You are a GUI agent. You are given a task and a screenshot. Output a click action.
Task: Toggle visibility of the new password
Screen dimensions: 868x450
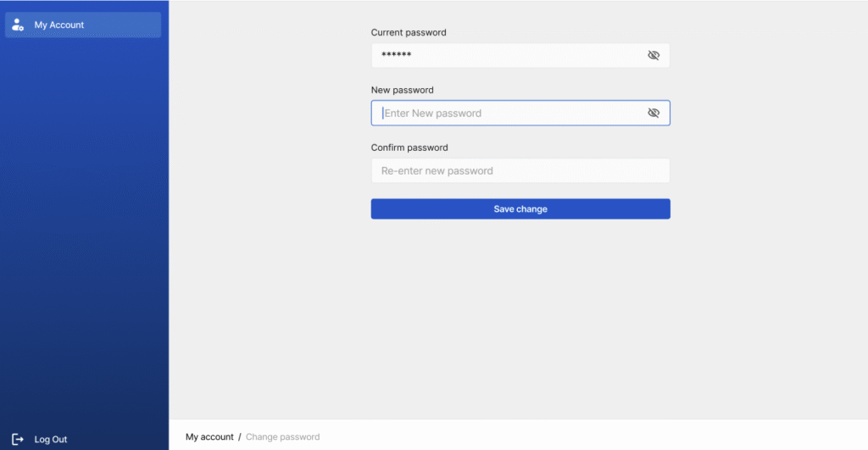[654, 113]
